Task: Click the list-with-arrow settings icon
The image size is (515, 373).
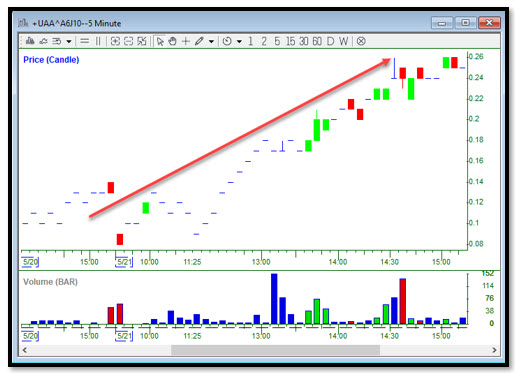Action: click(57, 41)
